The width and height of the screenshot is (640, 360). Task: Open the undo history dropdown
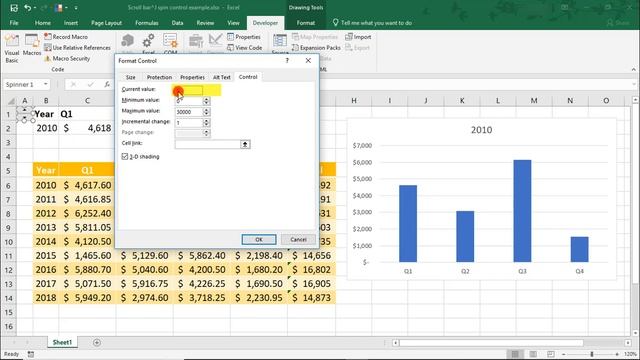(34, 8)
